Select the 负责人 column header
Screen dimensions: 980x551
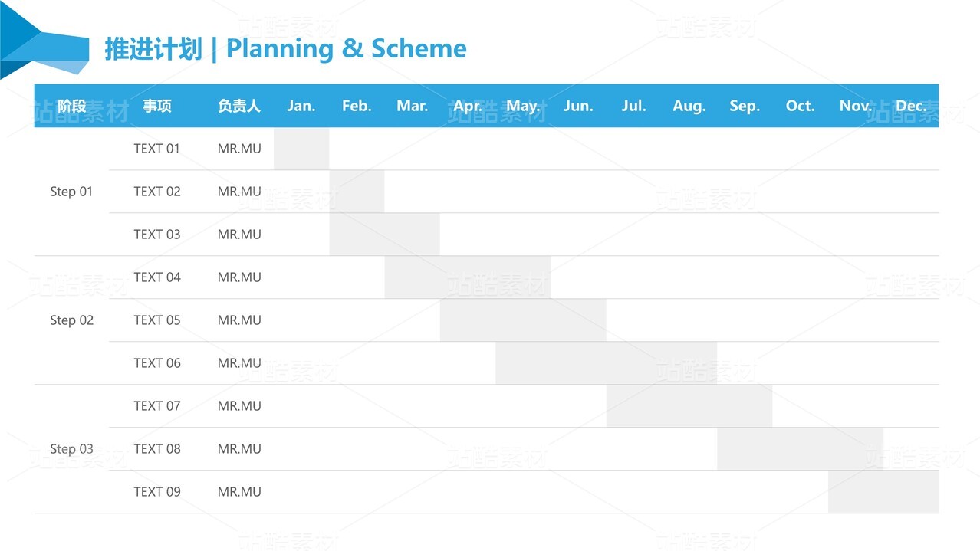point(239,106)
